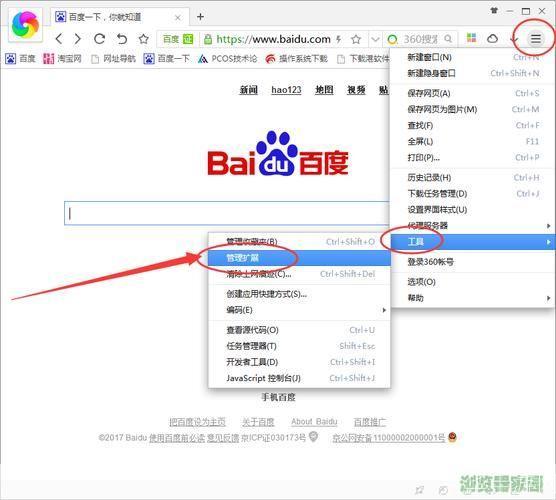Select 任务管理器(T) item
The image size is (556, 500).
299,346
